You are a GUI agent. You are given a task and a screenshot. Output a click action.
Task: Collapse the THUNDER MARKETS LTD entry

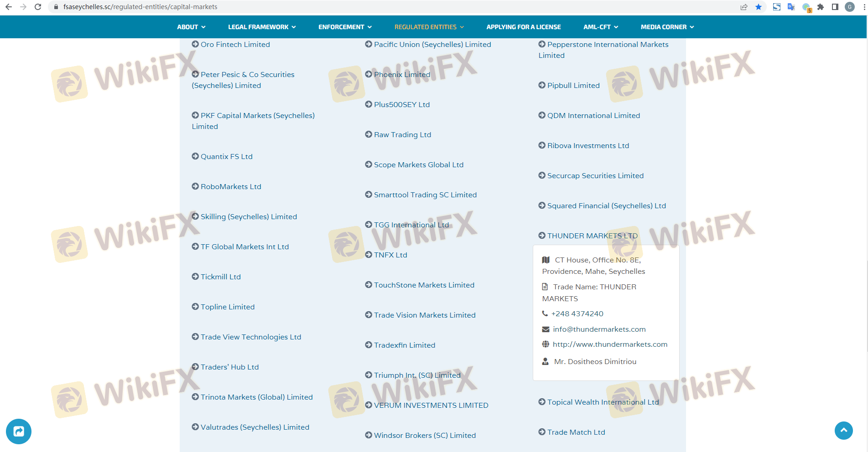592,236
